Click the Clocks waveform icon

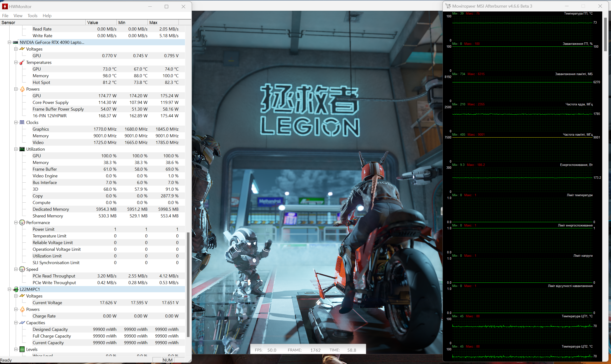pos(22,122)
